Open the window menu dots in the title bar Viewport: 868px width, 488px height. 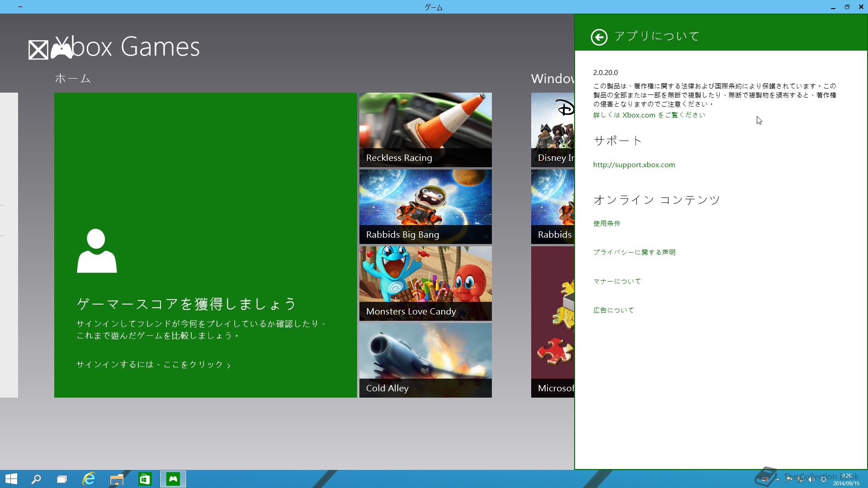click(x=20, y=7)
